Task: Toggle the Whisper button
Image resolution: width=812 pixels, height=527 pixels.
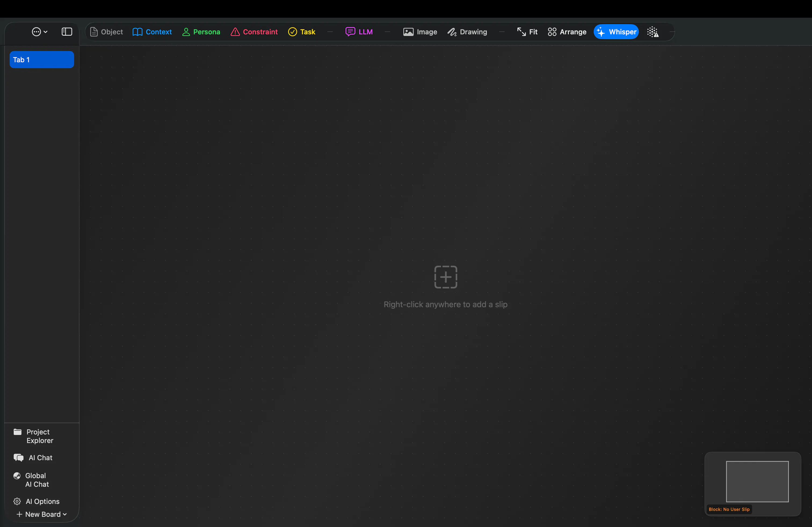Action: (x=616, y=32)
